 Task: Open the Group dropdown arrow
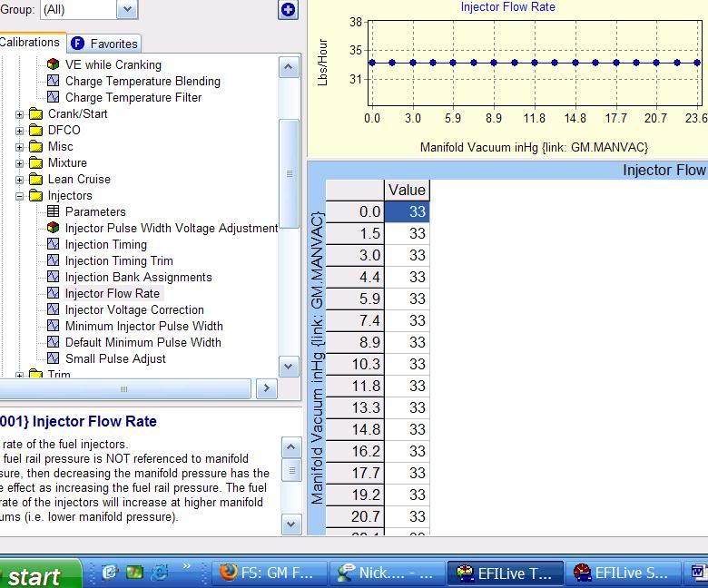(127, 9)
